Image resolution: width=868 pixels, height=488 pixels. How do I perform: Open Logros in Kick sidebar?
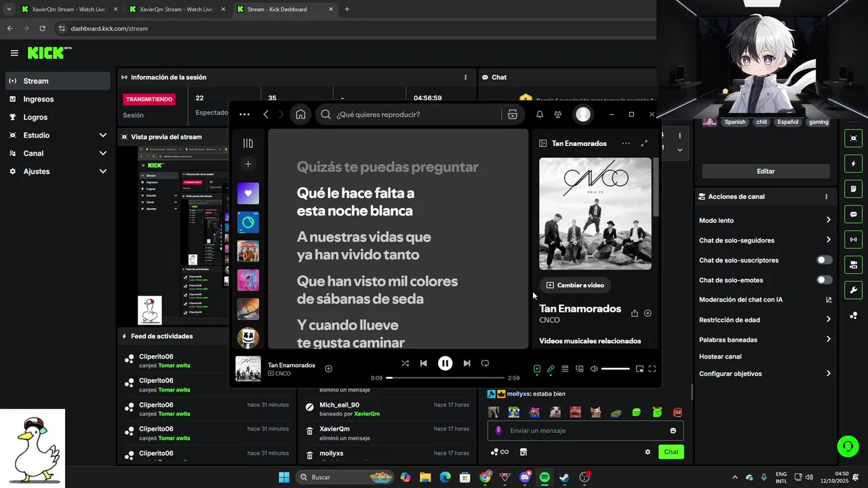(x=57, y=117)
